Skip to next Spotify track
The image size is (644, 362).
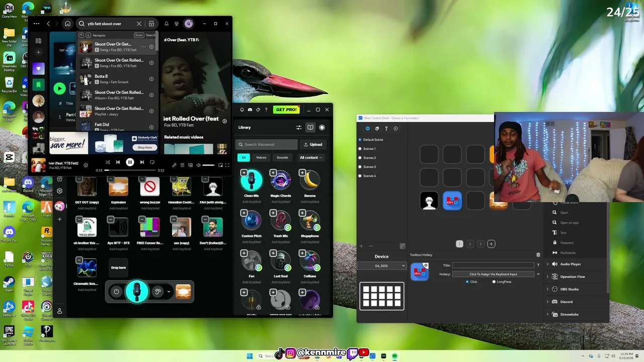(x=142, y=162)
